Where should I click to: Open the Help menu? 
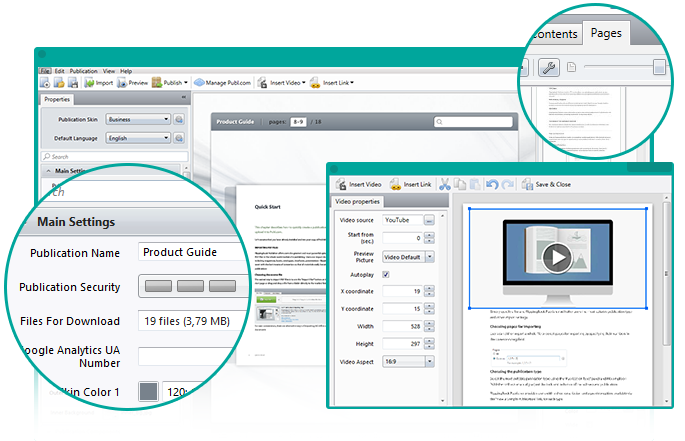[126, 71]
